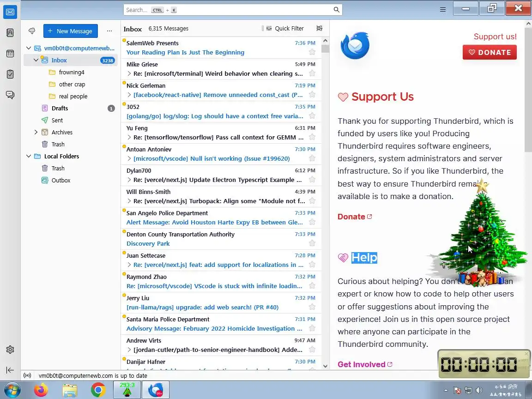Open the Address Book space

tap(10, 33)
